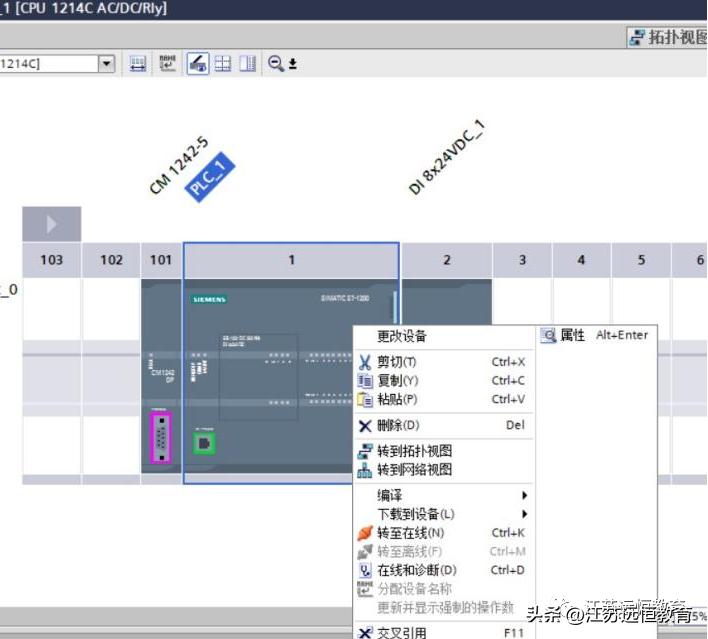Select the green PROFINET port on CPU
Screen dimensions: 708x639
204,443
